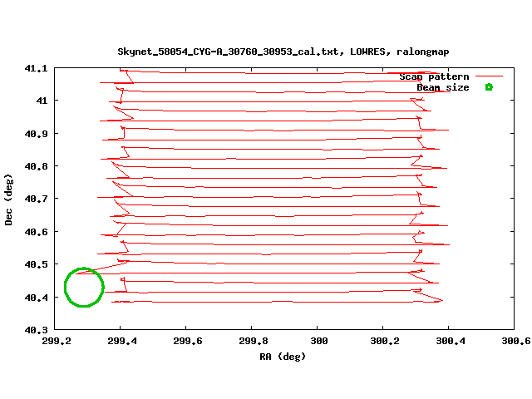Click the 40.5 Dec tick label
Screen dimensions: 532x399
tap(36, 264)
